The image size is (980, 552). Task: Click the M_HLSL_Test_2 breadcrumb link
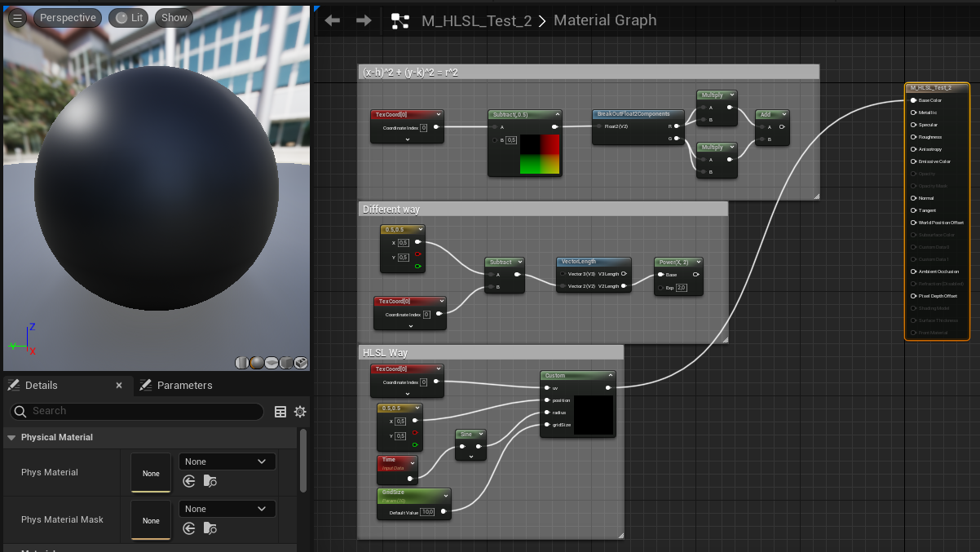(x=476, y=20)
